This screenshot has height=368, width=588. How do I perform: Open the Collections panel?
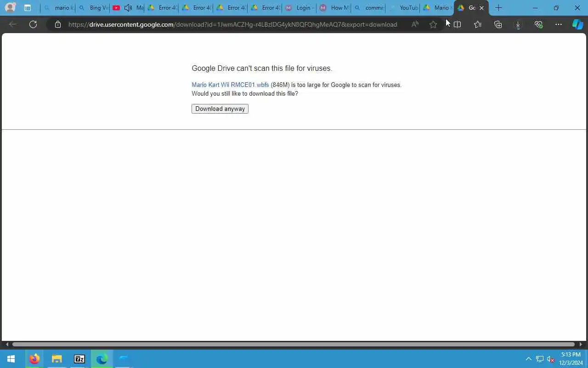tap(498, 24)
